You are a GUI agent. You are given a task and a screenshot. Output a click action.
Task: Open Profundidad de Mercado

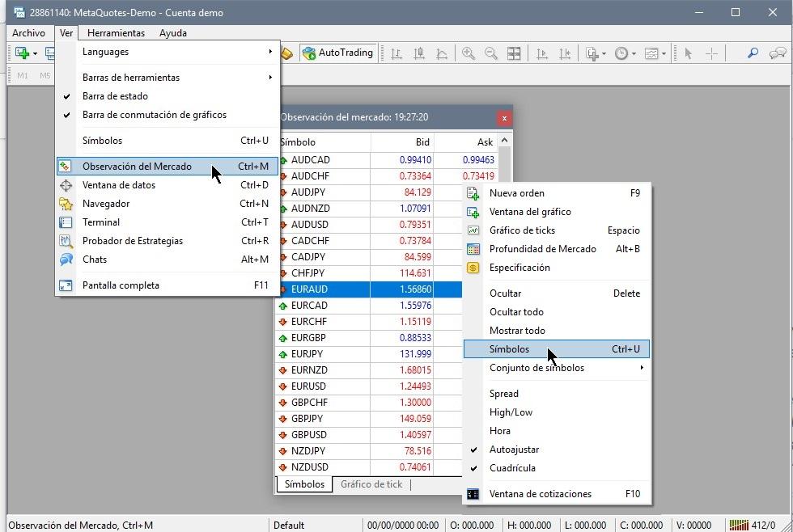click(x=557, y=249)
